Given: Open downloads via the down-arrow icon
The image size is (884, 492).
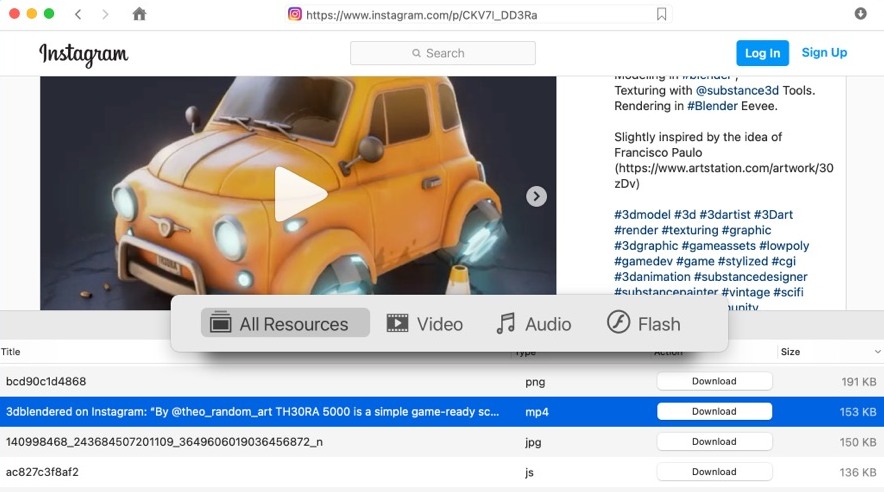Looking at the screenshot, I should 860,14.
